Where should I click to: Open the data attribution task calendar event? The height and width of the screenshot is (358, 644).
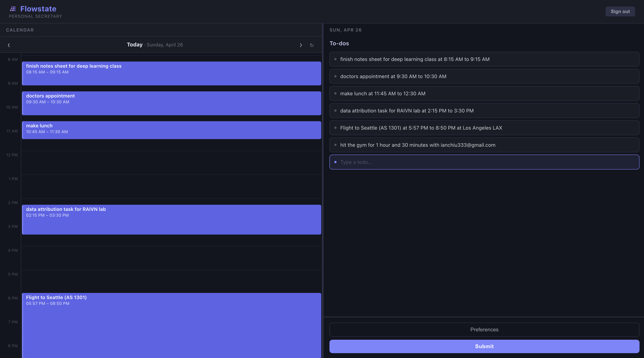point(171,219)
